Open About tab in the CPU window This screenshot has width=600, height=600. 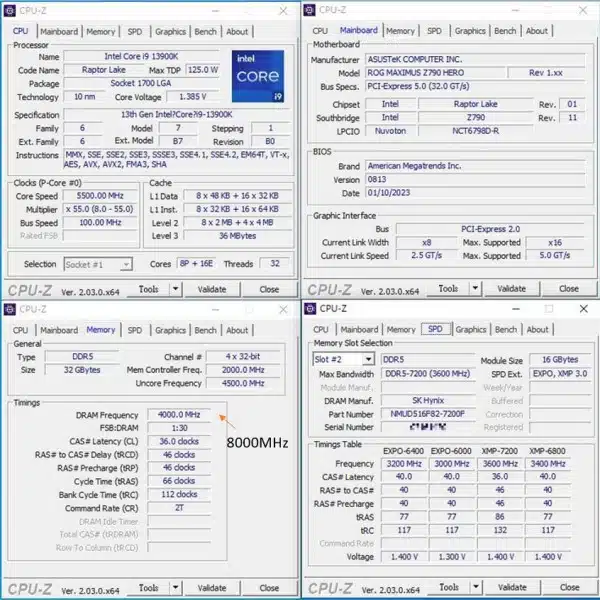point(237,32)
